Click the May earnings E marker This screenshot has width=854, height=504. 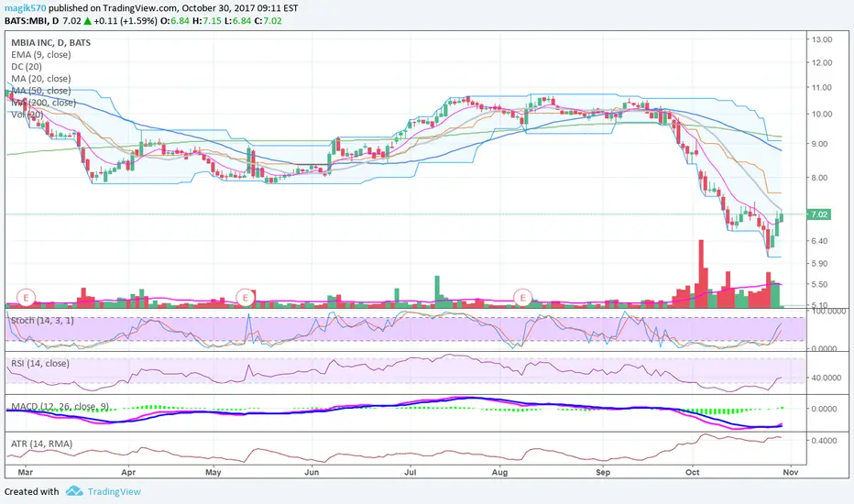click(246, 298)
